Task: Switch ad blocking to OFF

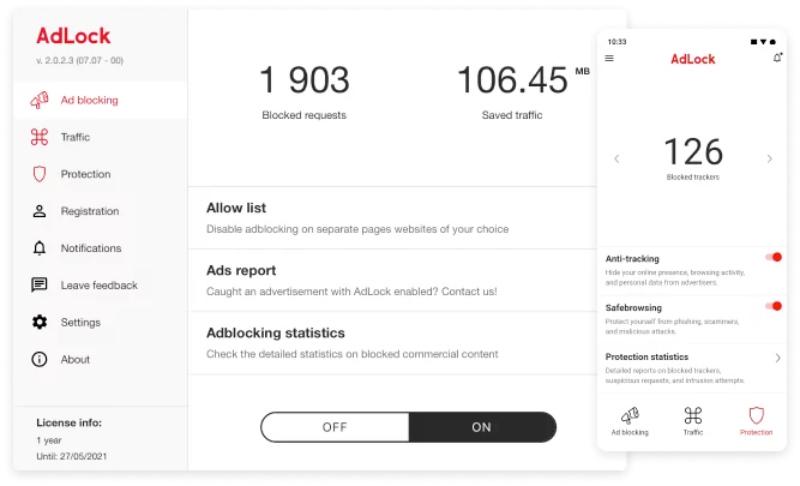Action: tap(335, 427)
